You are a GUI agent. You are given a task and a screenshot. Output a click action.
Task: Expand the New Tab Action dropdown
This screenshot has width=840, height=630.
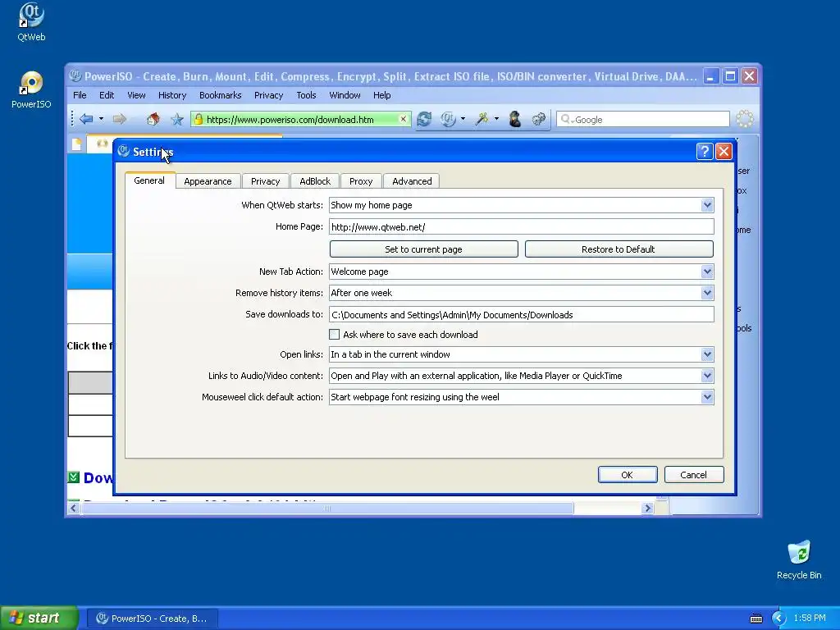point(707,272)
